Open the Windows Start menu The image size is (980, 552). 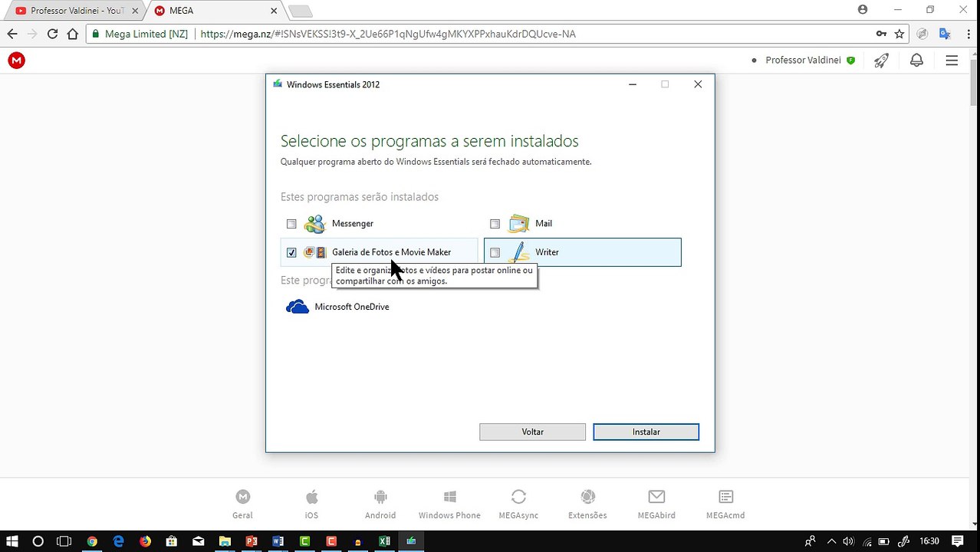coord(12,541)
